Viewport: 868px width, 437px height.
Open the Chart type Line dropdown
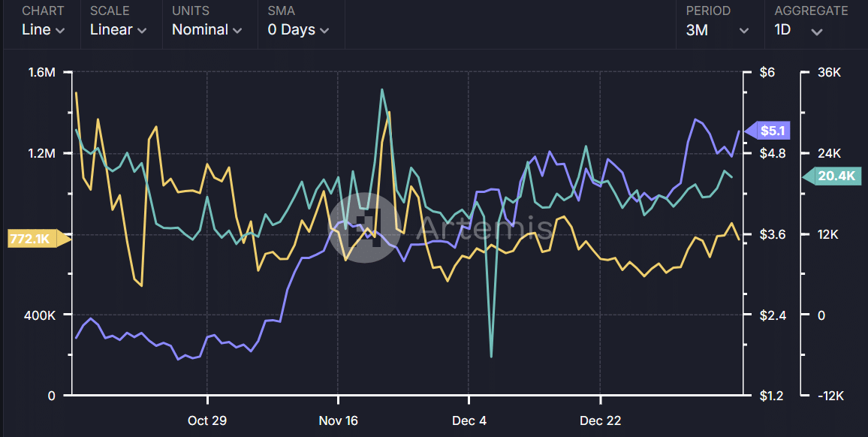tap(43, 30)
